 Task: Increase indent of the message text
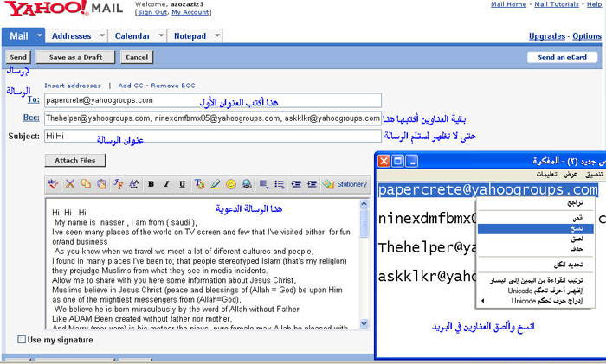312,184
